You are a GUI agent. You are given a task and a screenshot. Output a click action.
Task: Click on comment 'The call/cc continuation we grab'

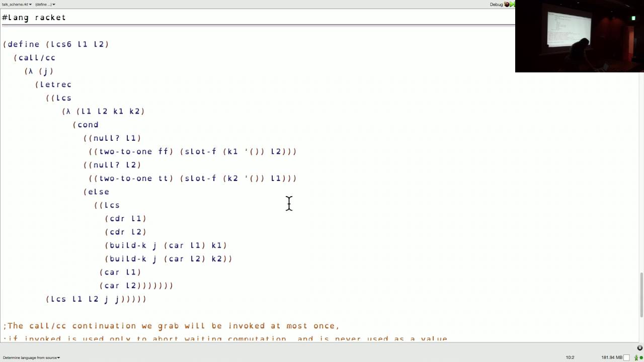tap(171, 326)
